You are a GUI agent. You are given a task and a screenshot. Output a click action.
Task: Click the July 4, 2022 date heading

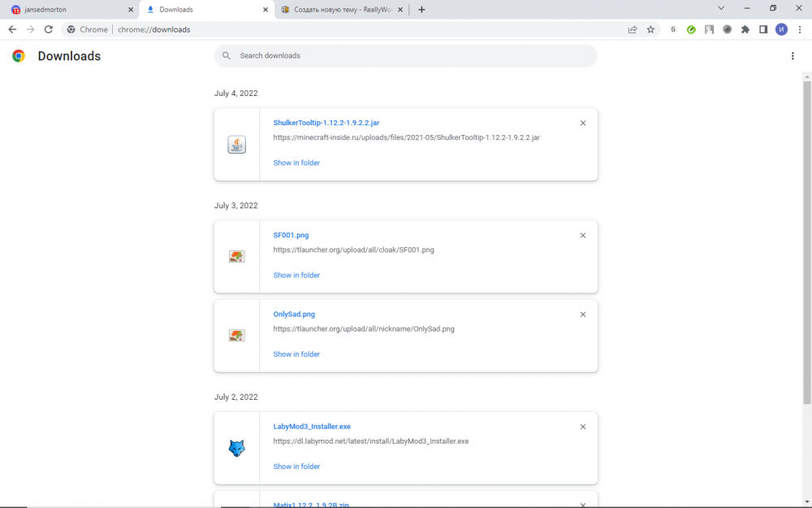point(235,93)
